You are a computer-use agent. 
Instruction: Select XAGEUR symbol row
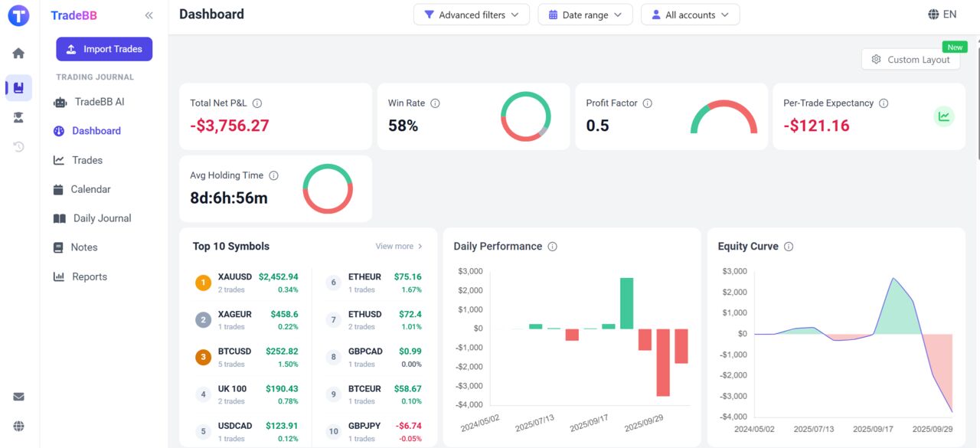tap(247, 320)
